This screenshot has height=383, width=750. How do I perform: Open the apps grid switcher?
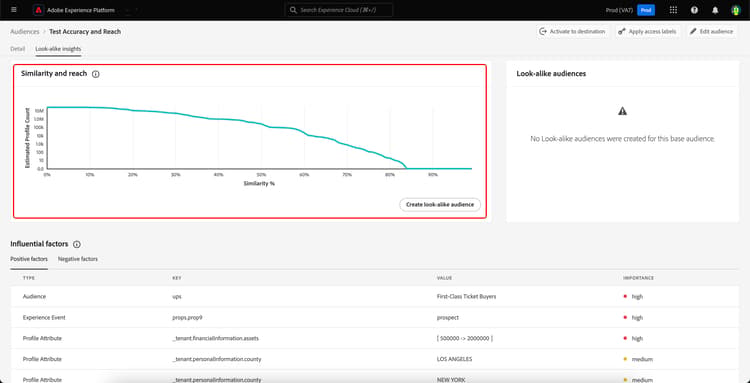click(673, 10)
